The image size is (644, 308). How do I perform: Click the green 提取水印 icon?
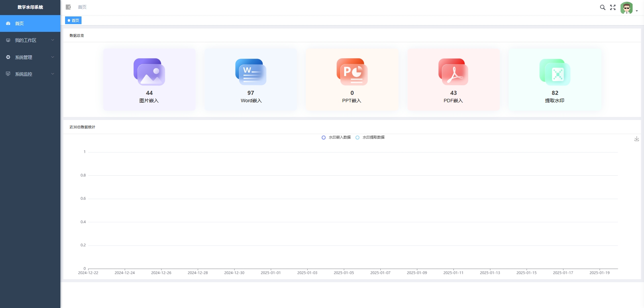tap(555, 72)
